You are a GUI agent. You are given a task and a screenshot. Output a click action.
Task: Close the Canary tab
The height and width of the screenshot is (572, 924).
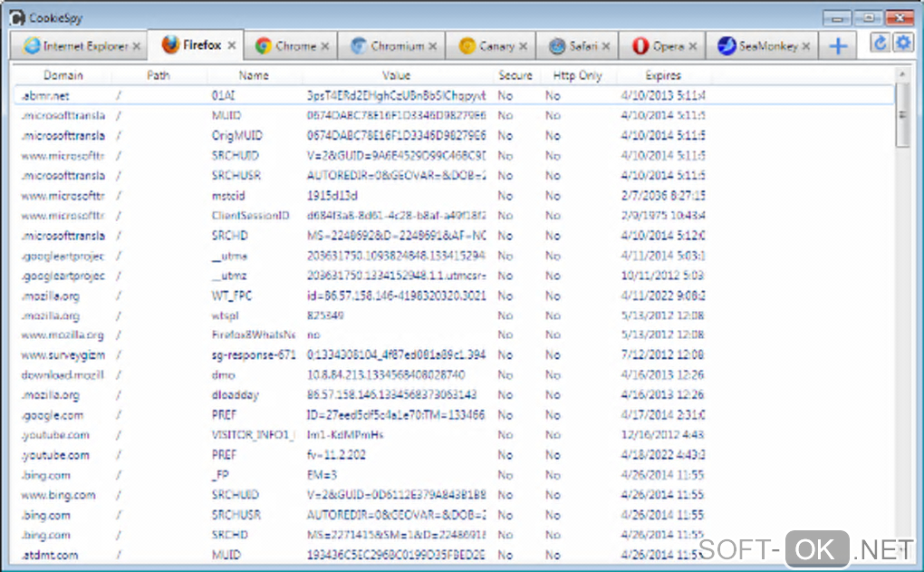[x=523, y=46]
